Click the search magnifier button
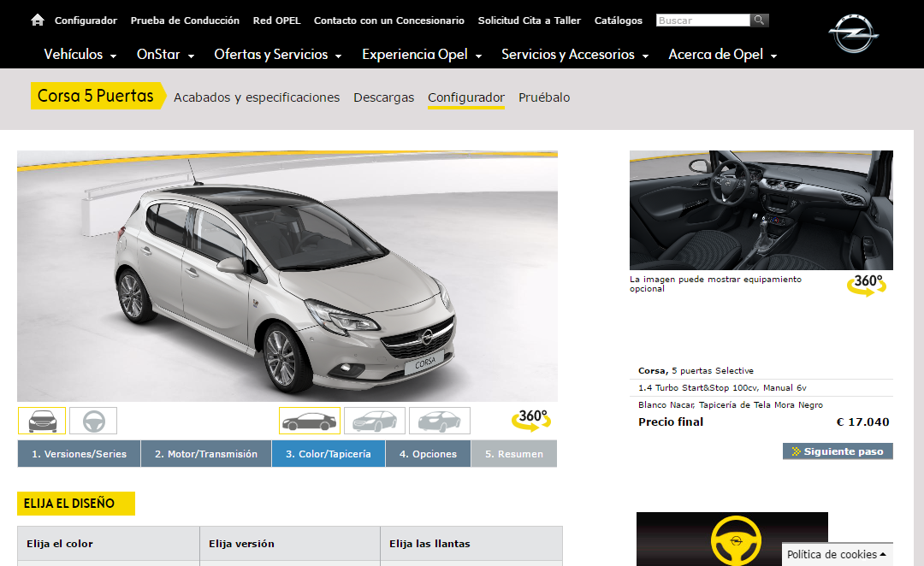Screen dimensions: 924x566 coord(759,20)
